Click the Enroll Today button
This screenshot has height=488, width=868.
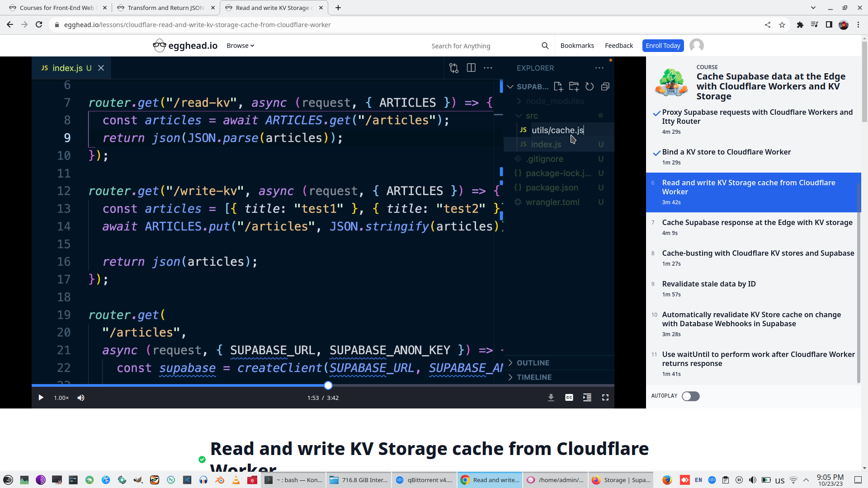pyautogui.click(x=663, y=46)
